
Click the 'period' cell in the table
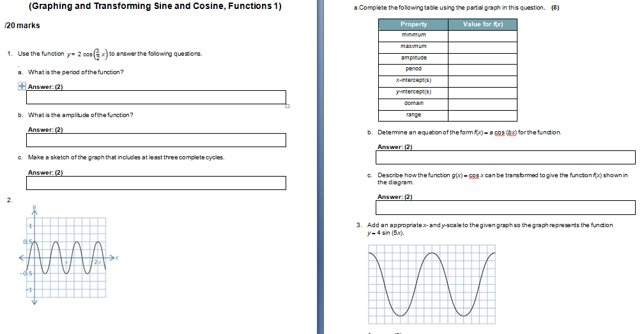413,70
